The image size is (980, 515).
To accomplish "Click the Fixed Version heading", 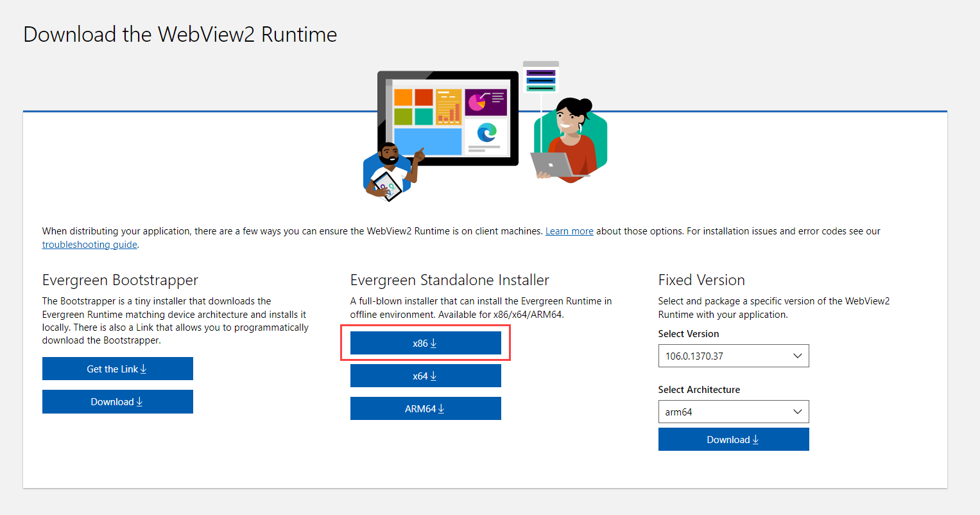I will (x=701, y=280).
